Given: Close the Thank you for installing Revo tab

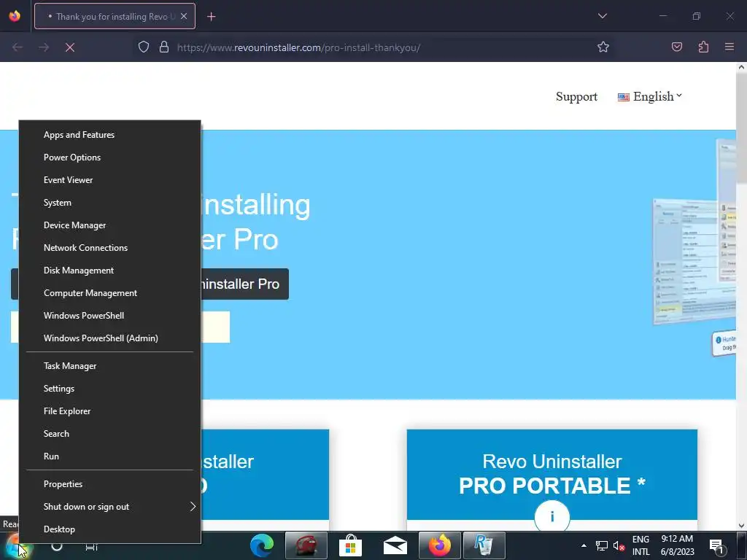Looking at the screenshot, I should [x=184, y=16].
